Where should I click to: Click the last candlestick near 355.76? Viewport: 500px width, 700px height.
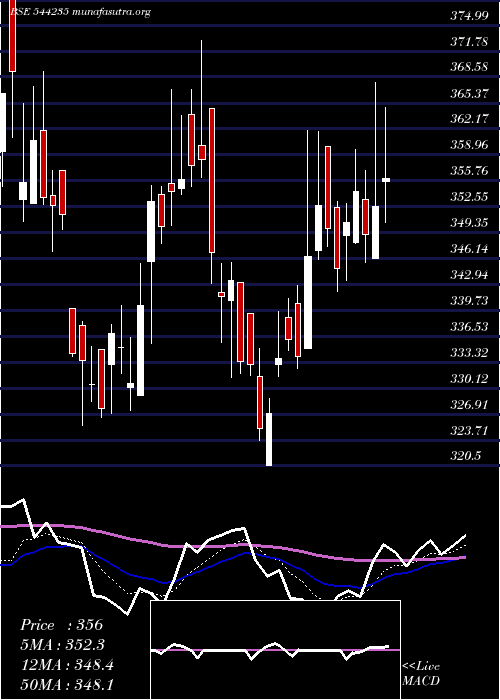point(386,180)
